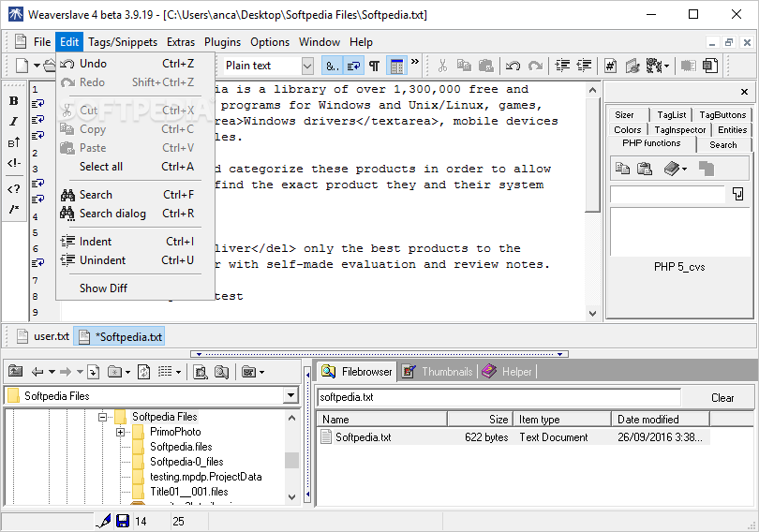The height and width of the screenshot is (532, 759).
Task: Open the Plugins menu
Action: coord(222,42)
